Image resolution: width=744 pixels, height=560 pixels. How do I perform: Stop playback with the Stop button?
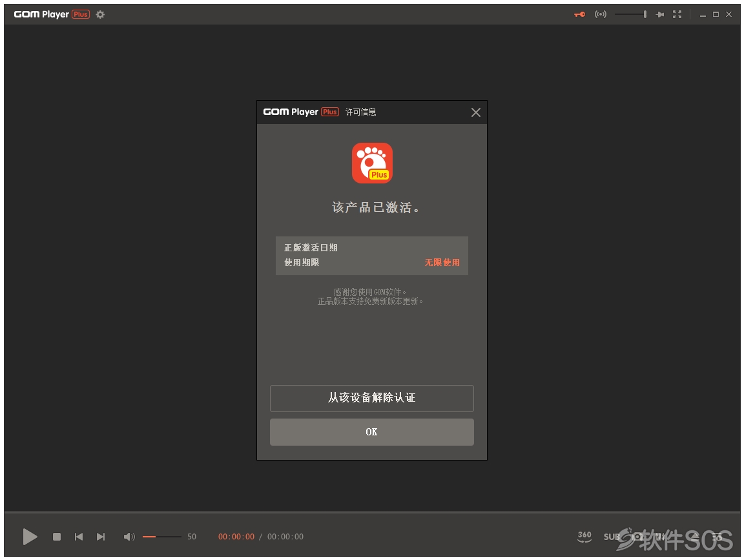56,537
